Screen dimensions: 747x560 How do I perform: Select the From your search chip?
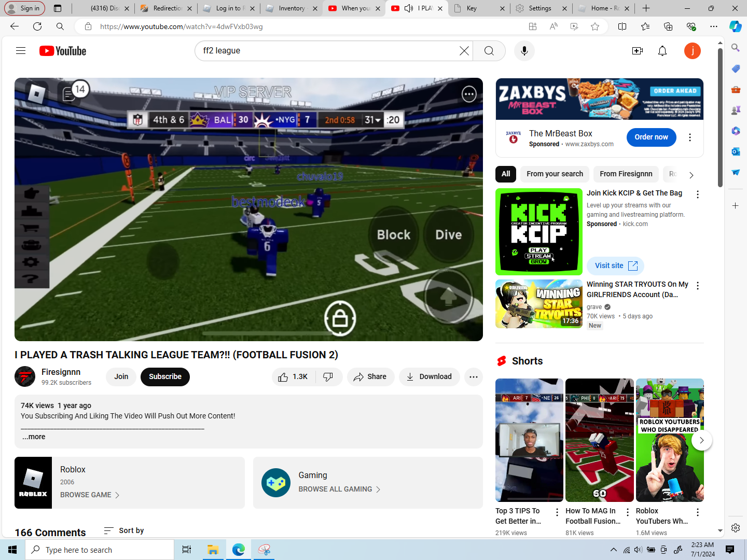click(x=555, y=174)
